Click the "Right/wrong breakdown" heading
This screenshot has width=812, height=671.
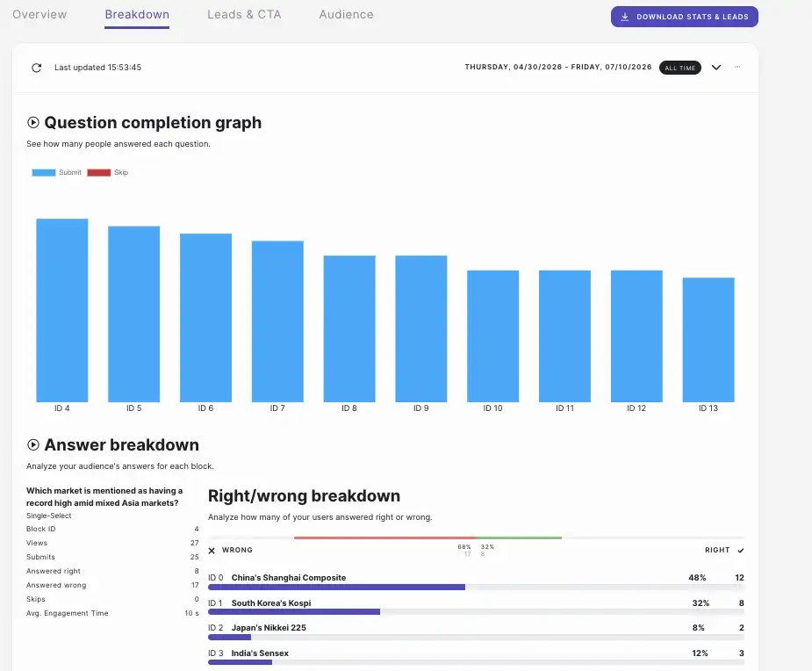tap(304, 496)
